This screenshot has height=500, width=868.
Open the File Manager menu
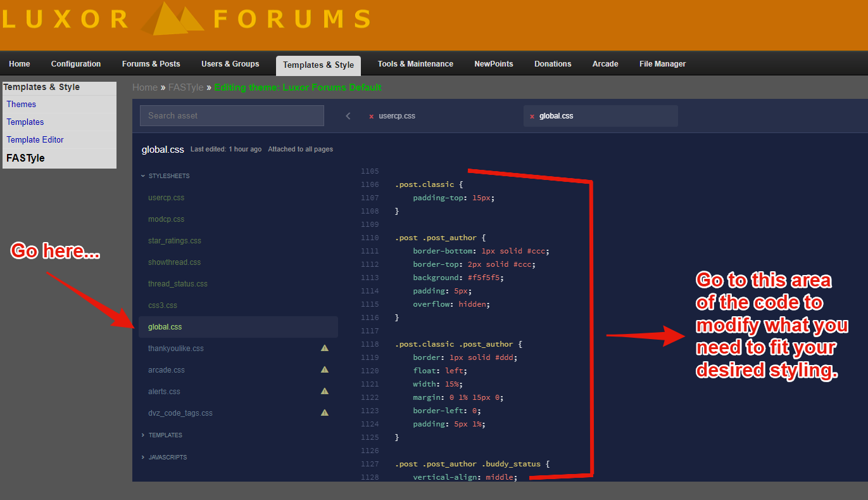662,64
